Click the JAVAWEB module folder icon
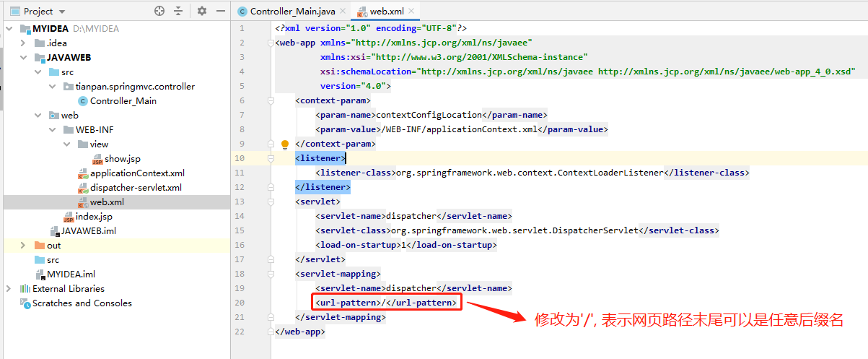The height and width of the screenshot is (359, 868). [39, 57]
